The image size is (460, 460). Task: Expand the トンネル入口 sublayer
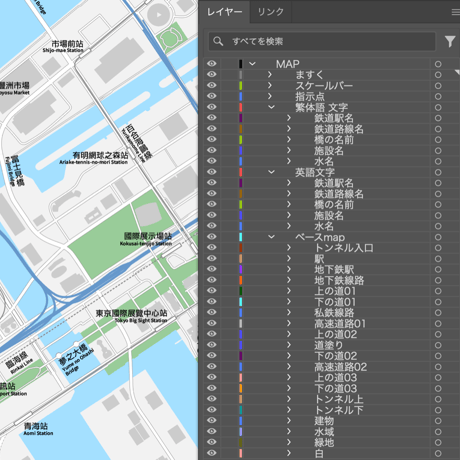pyautogui.click(x=289, y=248)
